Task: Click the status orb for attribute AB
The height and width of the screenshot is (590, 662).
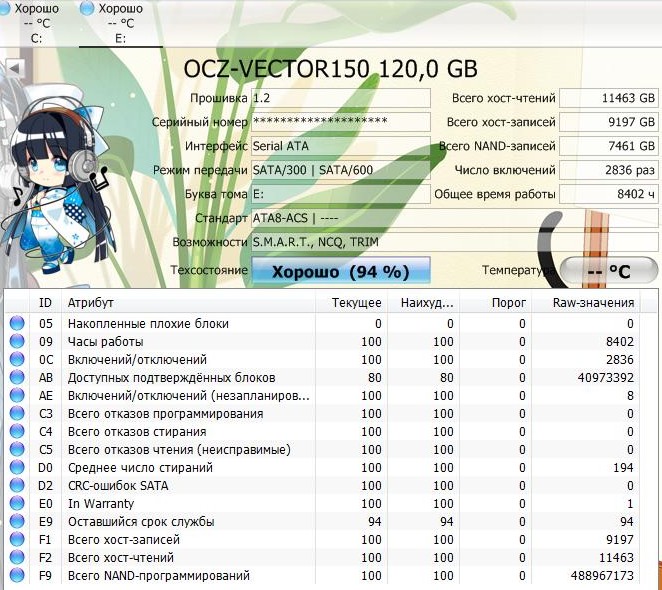Action: [x=17, y=377]
